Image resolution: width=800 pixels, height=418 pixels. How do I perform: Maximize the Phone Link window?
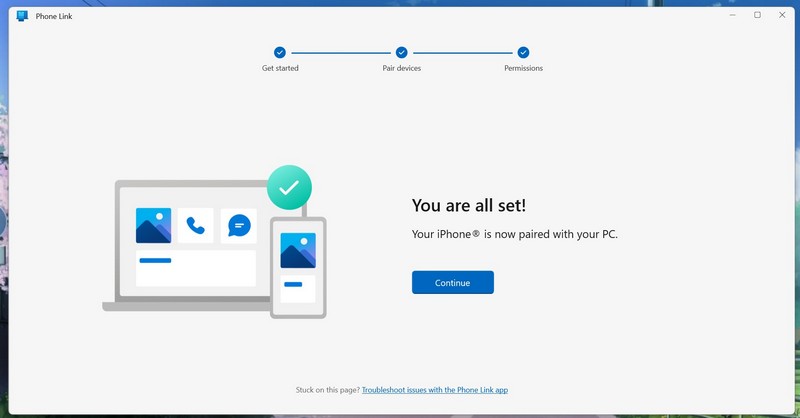(x=757, y=15)
